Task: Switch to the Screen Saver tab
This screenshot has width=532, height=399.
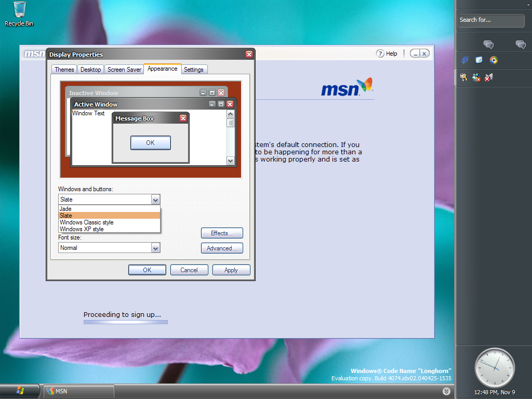Action: coord(124,70)
